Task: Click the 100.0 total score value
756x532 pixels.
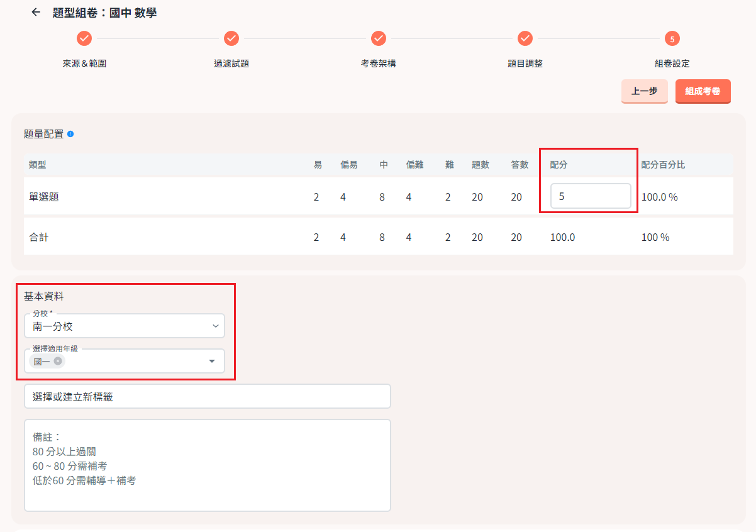Action: coord(562,238)
